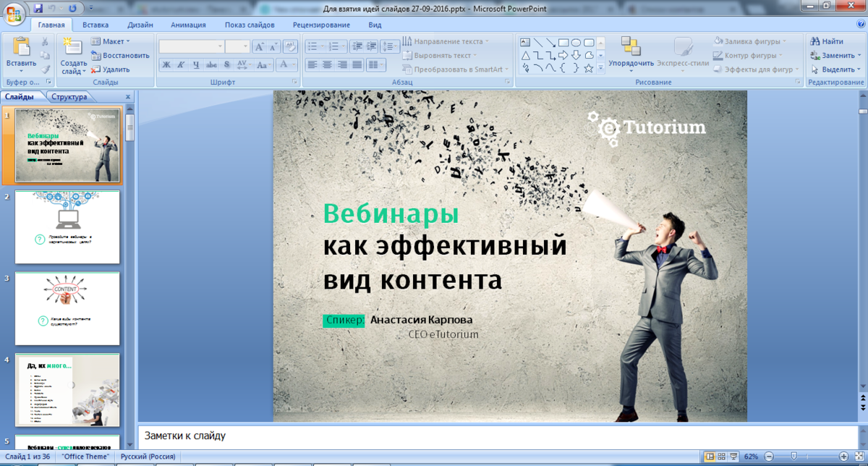
Task: Insert a text box shape from gallery
Action: [525, 42]
